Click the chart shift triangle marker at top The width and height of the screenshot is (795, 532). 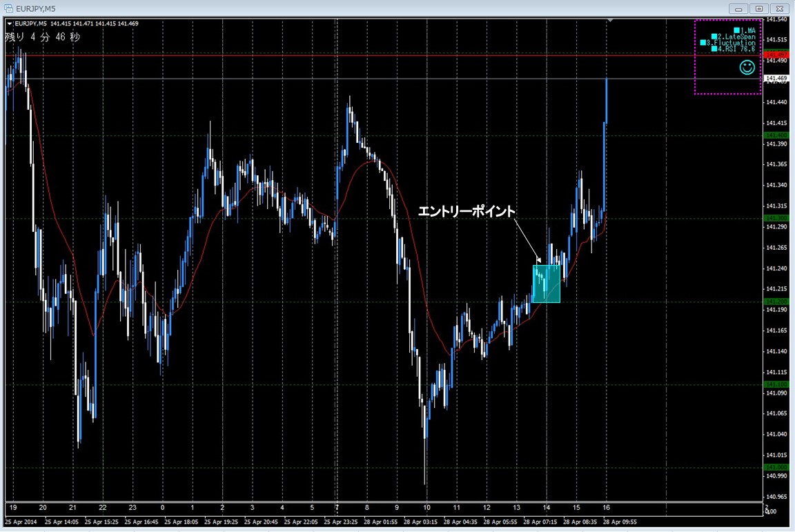(611, 20)
